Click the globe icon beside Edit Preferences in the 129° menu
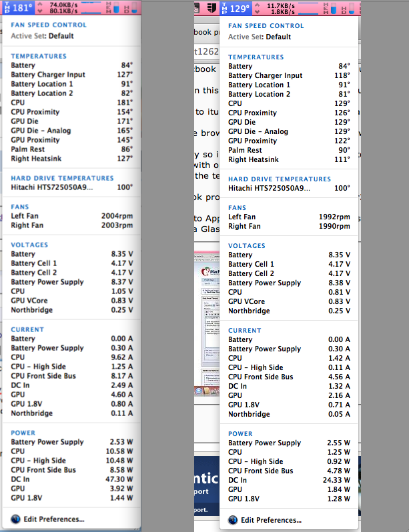 (233, 520)
